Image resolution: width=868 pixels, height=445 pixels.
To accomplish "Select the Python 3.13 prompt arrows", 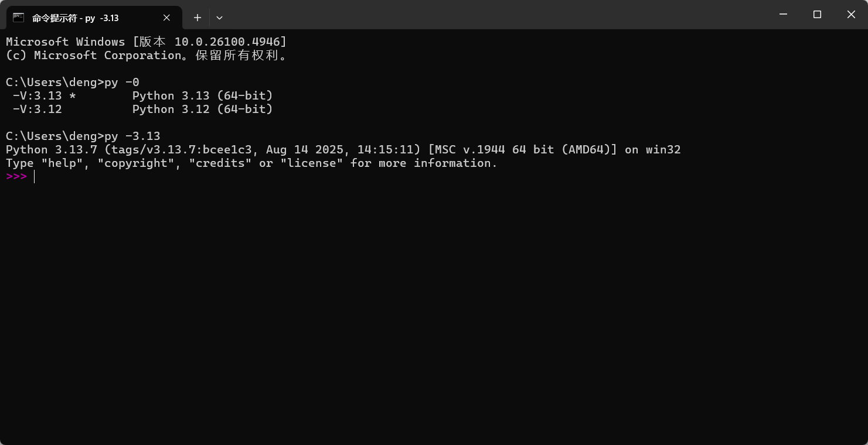I will coord(16,176).
